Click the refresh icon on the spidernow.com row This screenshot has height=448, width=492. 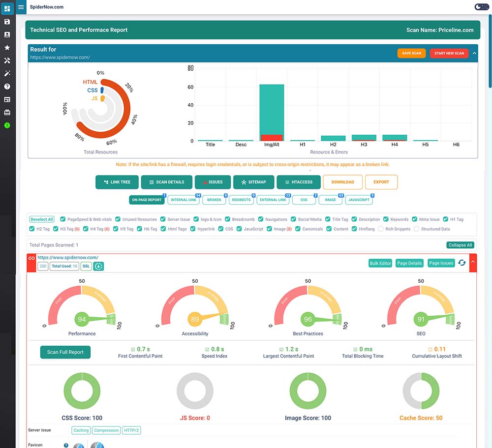461,263
